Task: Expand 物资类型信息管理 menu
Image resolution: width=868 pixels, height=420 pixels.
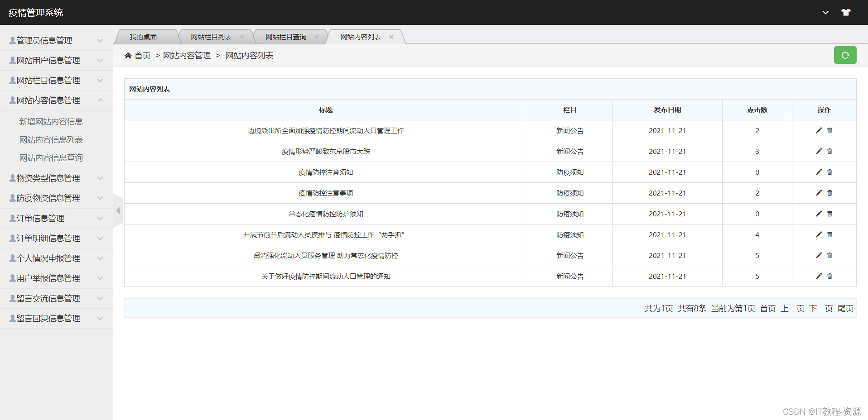Action: pos(56,178)
